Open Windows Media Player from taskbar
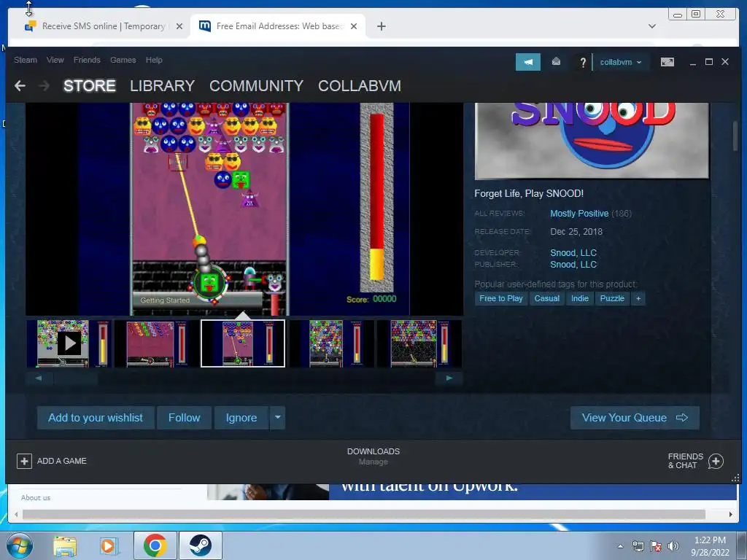 coord(108,546)
